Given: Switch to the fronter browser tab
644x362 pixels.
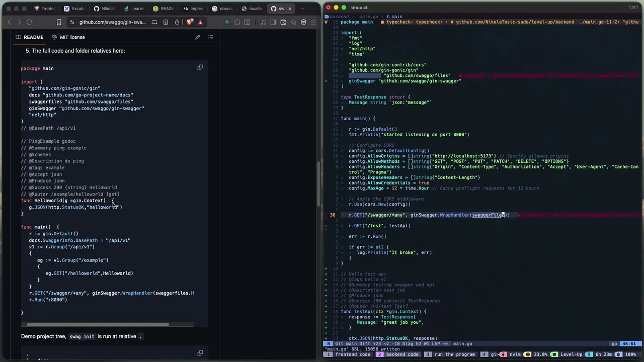Looking at the screenshot, I should (x=44, y=9).
